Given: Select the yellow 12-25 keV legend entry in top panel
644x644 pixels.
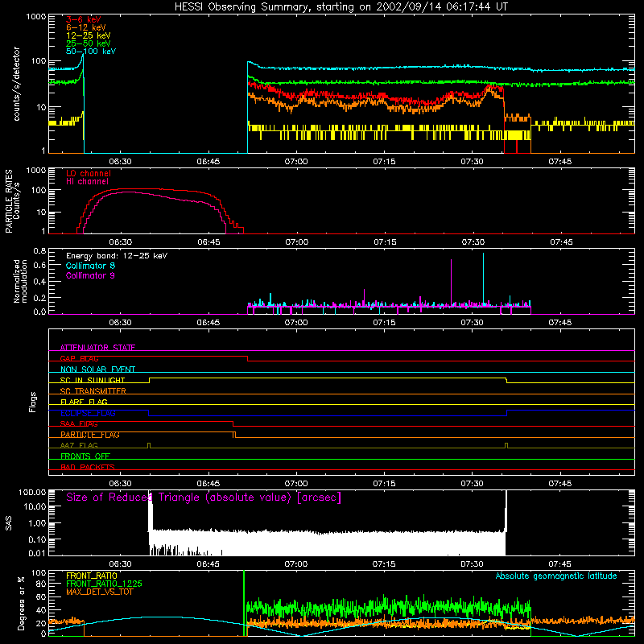Looking at the screenshot, I should tap(89, 35).
